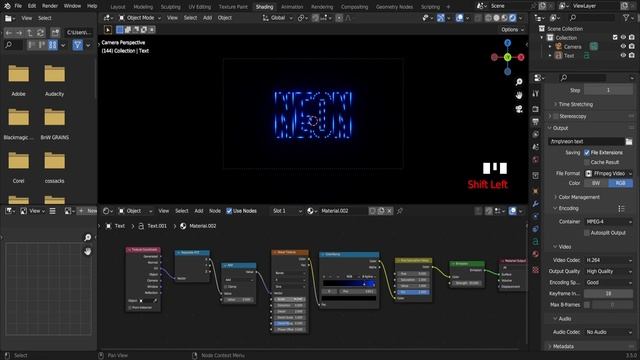Screen dimensions: 640x360
Task: Click the hand Pan icon in the image editor
Action: [87, 251]
